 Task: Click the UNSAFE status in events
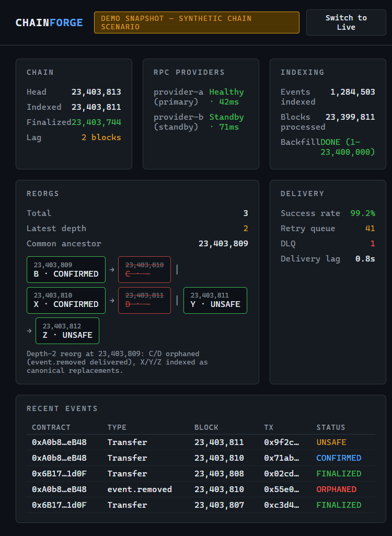tap(331, 442)
